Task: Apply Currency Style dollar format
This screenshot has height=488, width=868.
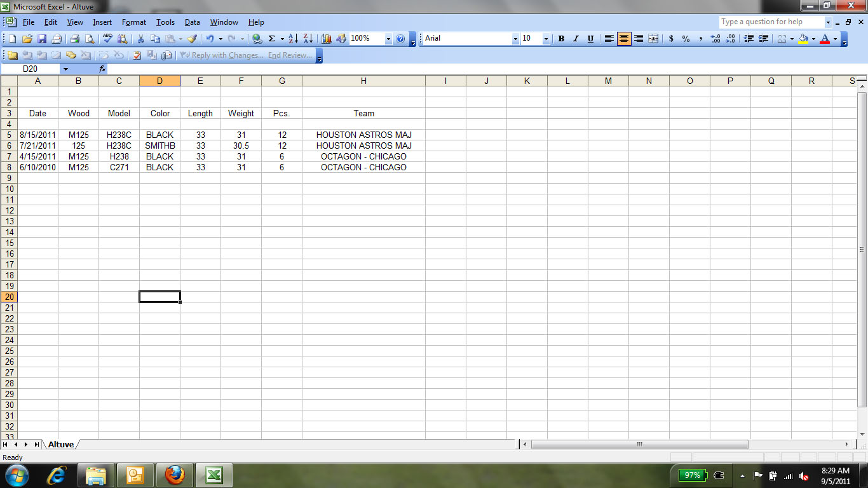Action: [x=672, y=39]
